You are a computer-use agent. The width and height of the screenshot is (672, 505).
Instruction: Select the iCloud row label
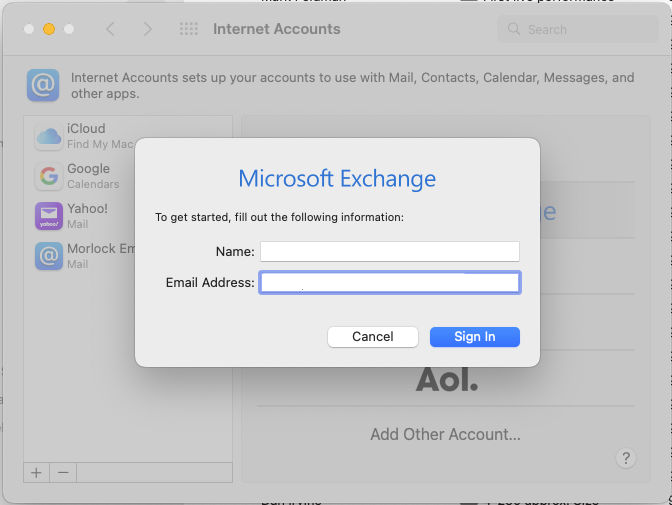click(x=86, y=128)
